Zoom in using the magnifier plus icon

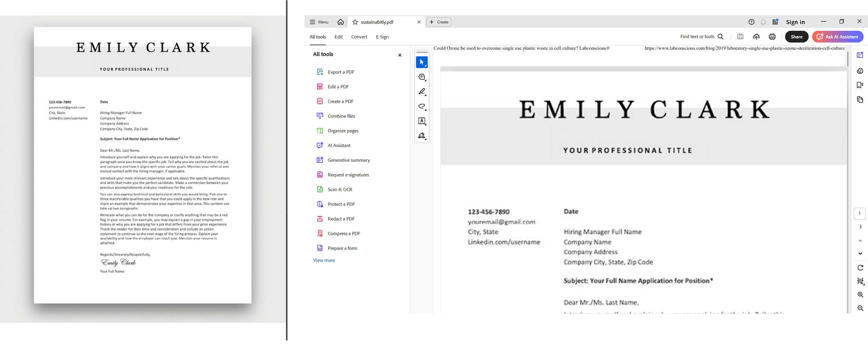(860, 295)
